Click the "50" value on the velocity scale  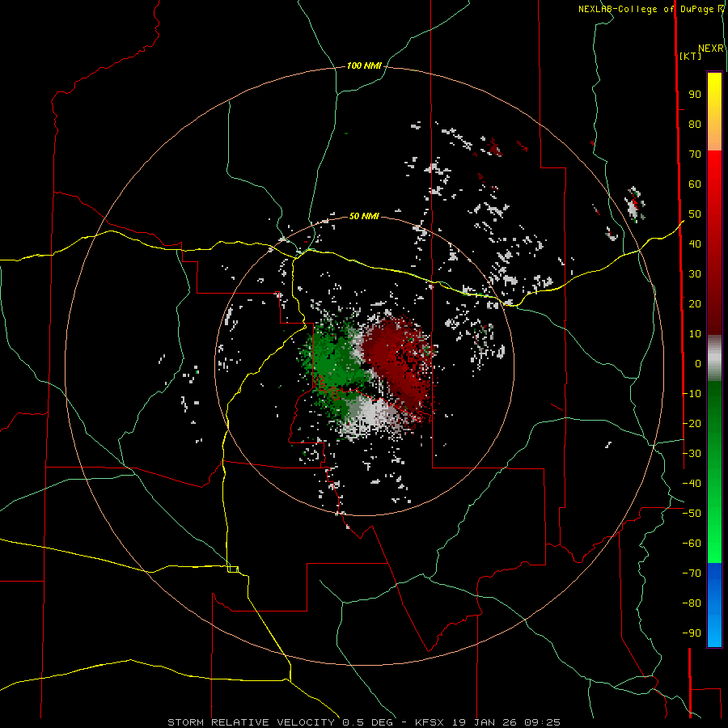pyautogui.click(x=695, y=214)
